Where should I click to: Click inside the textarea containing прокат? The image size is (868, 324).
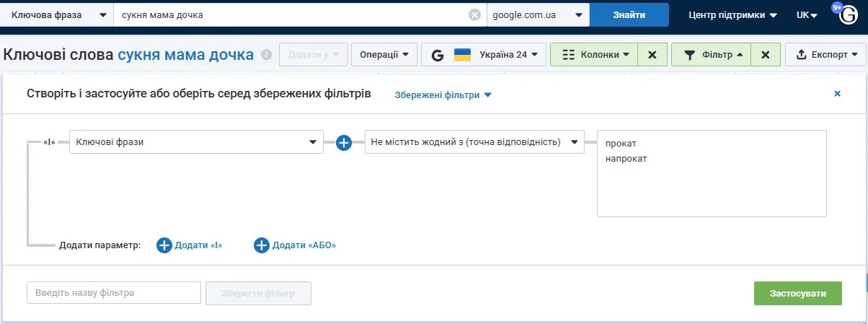click(712, 173)
